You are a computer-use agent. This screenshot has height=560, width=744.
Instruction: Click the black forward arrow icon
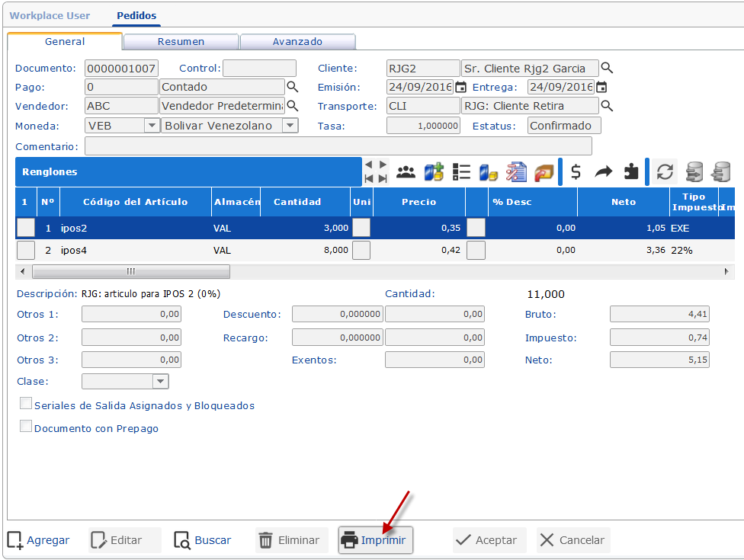604,171
